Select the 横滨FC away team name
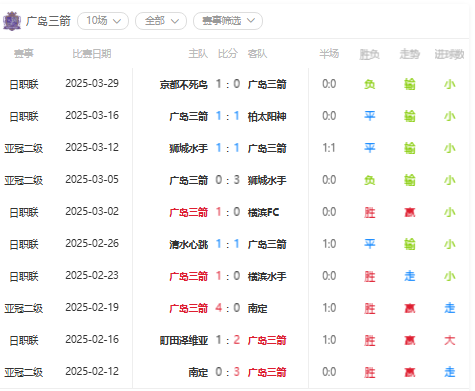The image size is (475, 391). [263, 212]
